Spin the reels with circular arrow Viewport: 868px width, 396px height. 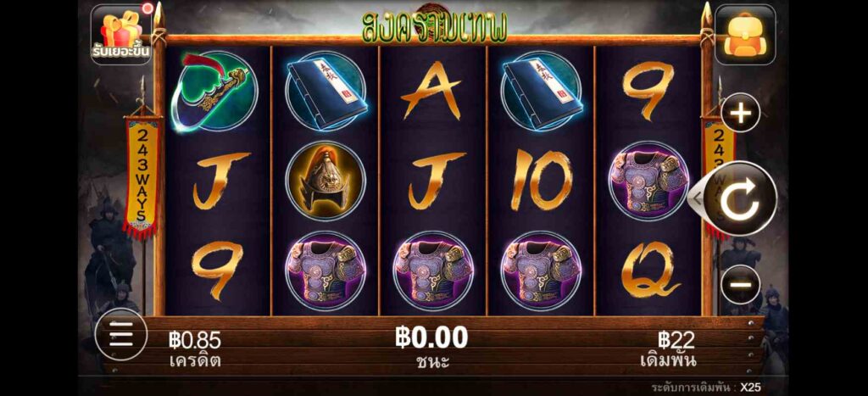click(x=741, y=198)
